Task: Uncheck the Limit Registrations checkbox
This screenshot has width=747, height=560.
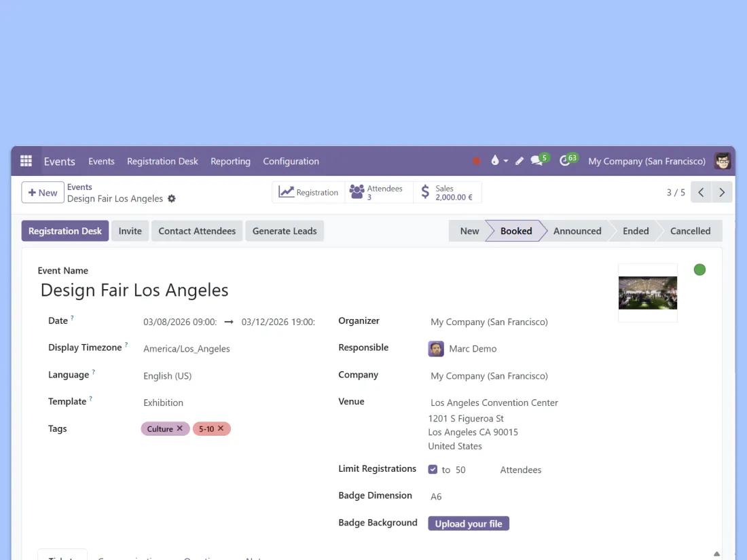Action: point(433,469)
